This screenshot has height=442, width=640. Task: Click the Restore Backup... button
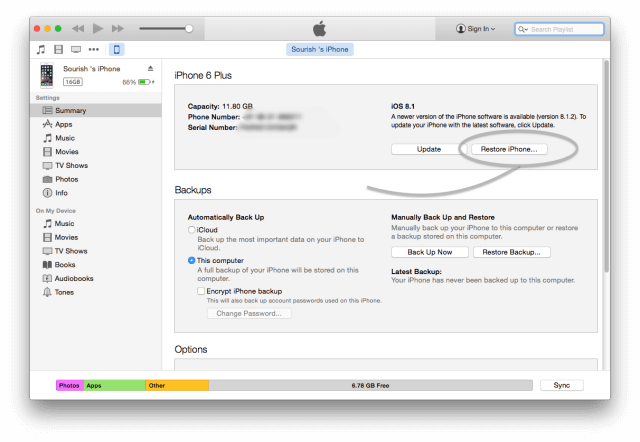point(511,252)
